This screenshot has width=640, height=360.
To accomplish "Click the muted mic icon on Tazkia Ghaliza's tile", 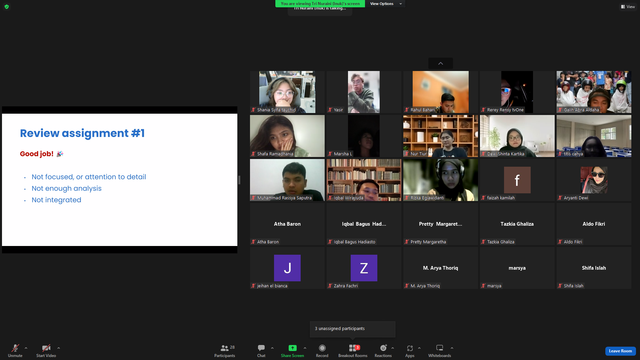I will click(484, 242).
